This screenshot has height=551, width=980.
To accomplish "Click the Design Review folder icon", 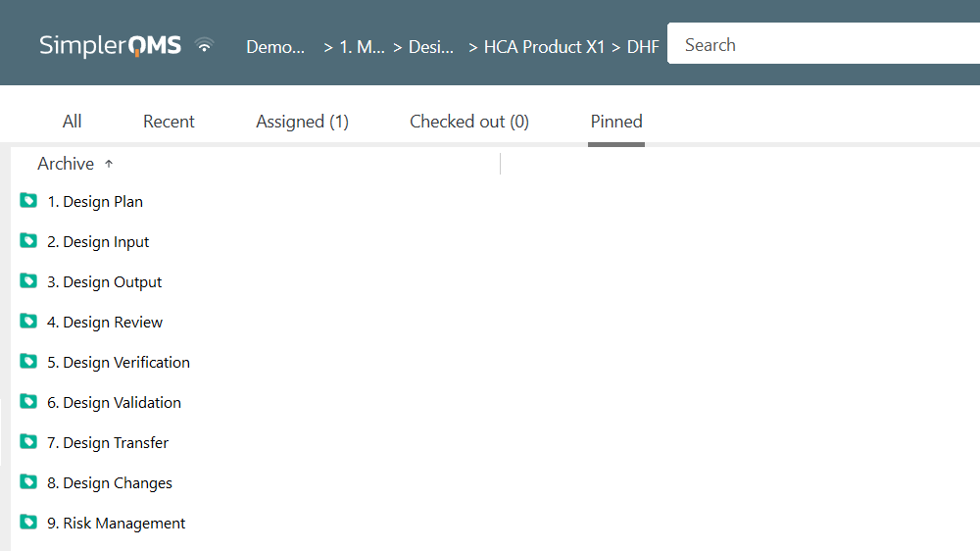I will [x=28, y=322].
